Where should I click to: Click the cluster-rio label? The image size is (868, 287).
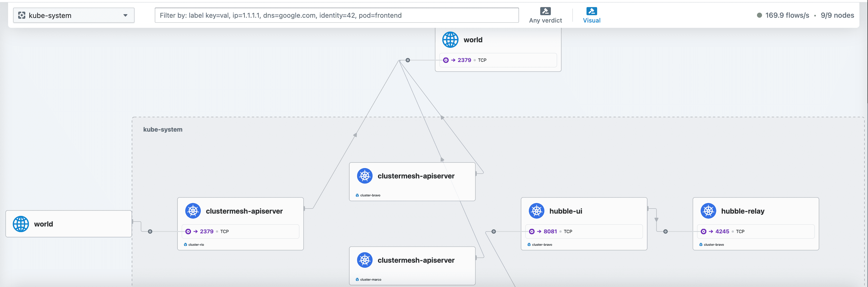click(x=196, y=244)
